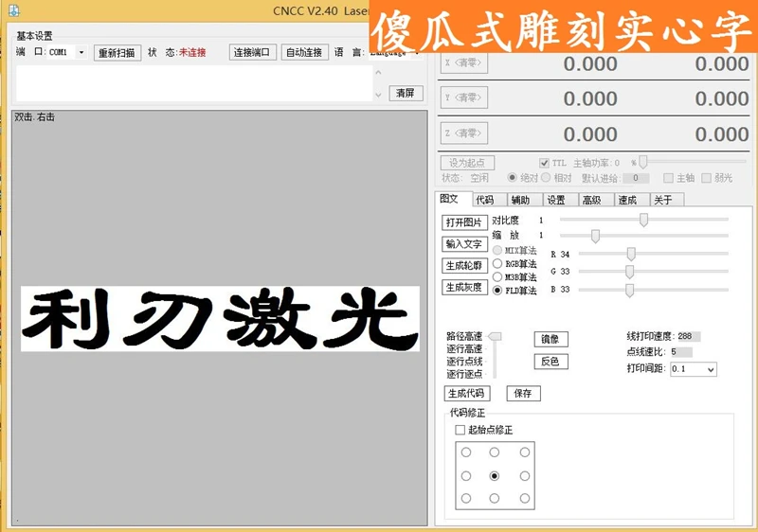Click the 打开图片 open image button
This screenshot has height=532, width=758.
point(464,222)
